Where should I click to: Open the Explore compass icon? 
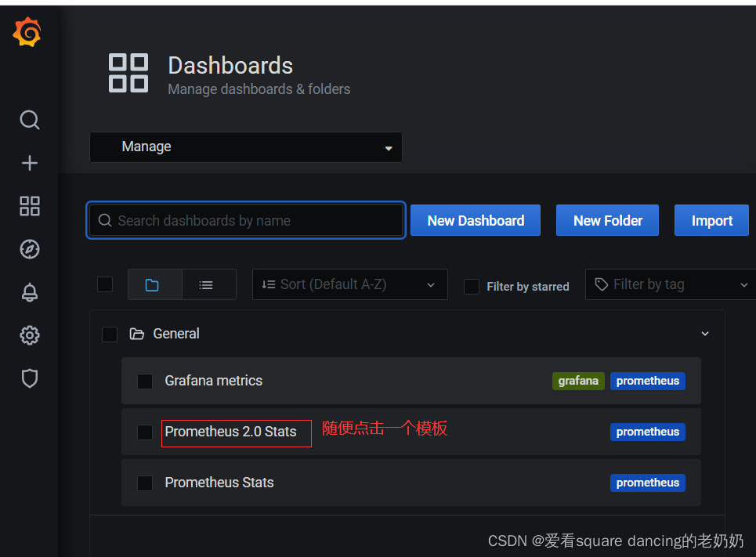pyautogui.click(x=30, y=249)
